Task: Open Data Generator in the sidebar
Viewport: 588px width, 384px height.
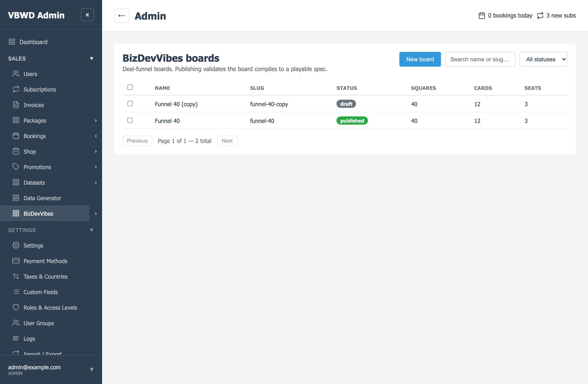Action: 42,198
